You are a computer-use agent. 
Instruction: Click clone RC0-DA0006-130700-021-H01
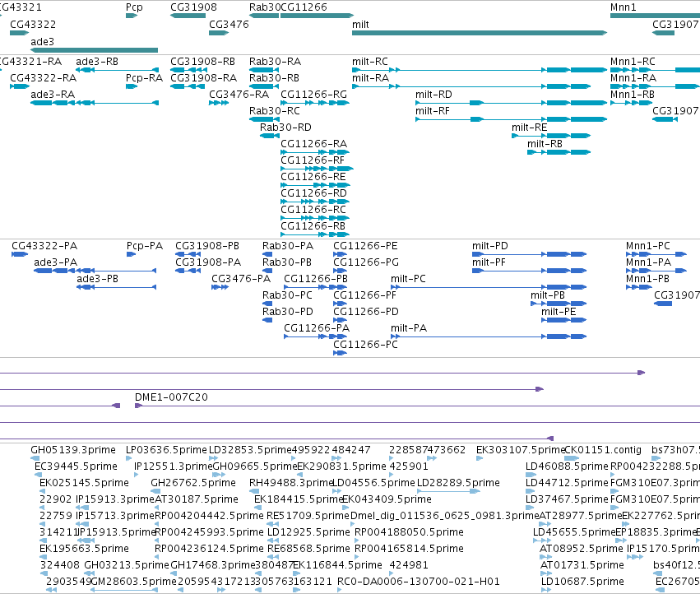(419, 582)
